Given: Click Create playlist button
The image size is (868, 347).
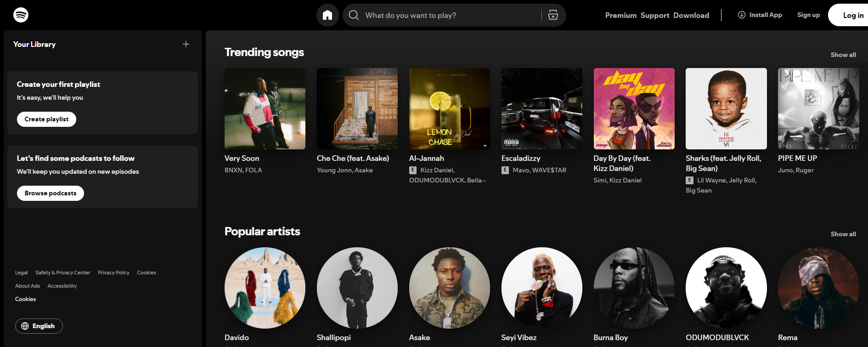Looking at the screenshot, I should [46, 119].
